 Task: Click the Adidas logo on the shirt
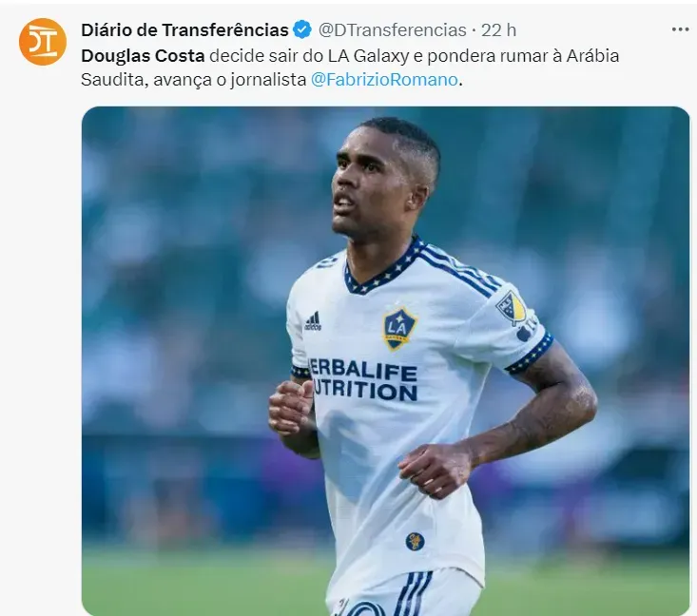[313, 321]
